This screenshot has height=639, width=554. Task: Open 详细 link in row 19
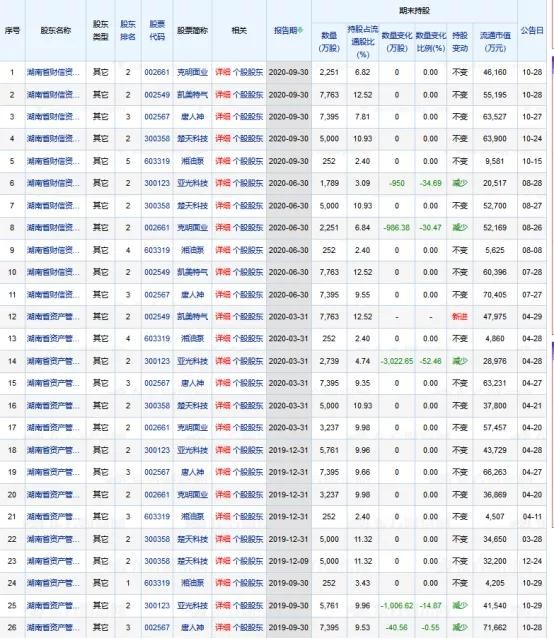click(x=223, y=472)
